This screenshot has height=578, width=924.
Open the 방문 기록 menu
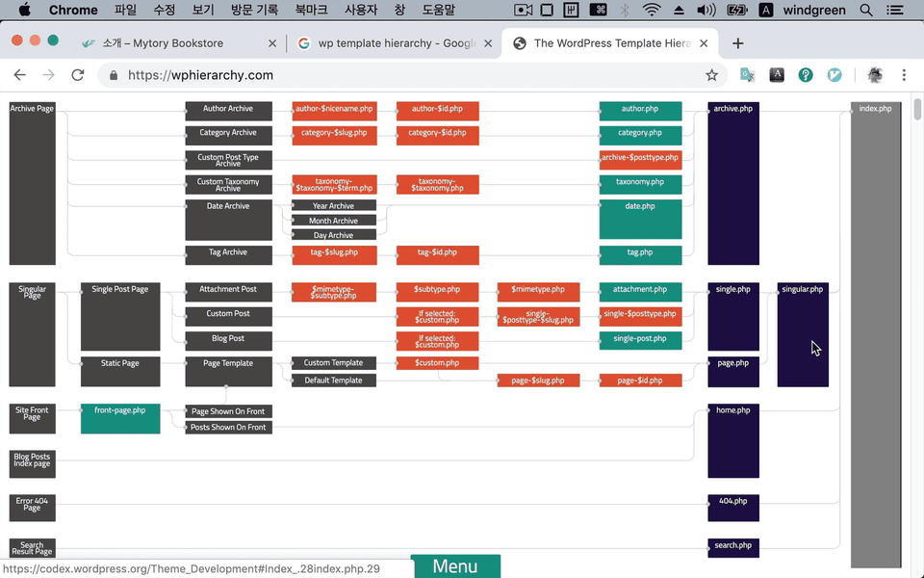[254, 10]
